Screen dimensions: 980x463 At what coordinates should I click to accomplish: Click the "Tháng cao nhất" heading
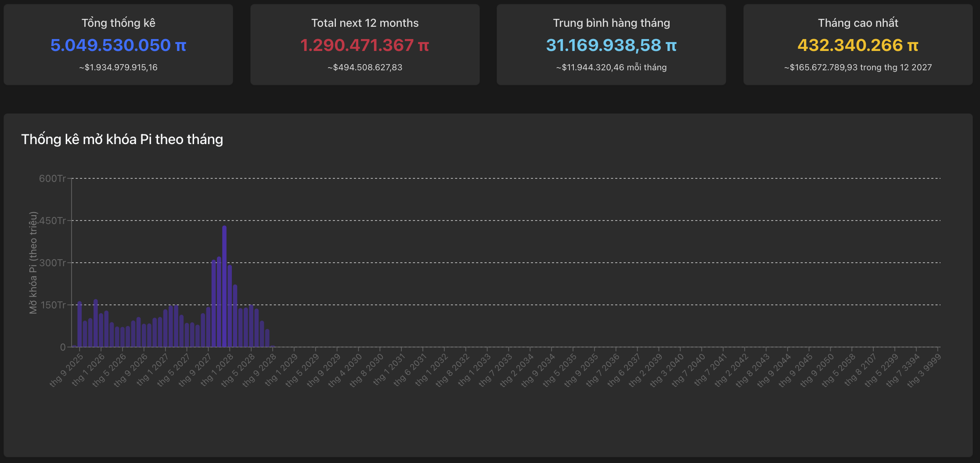pos(858,23)
